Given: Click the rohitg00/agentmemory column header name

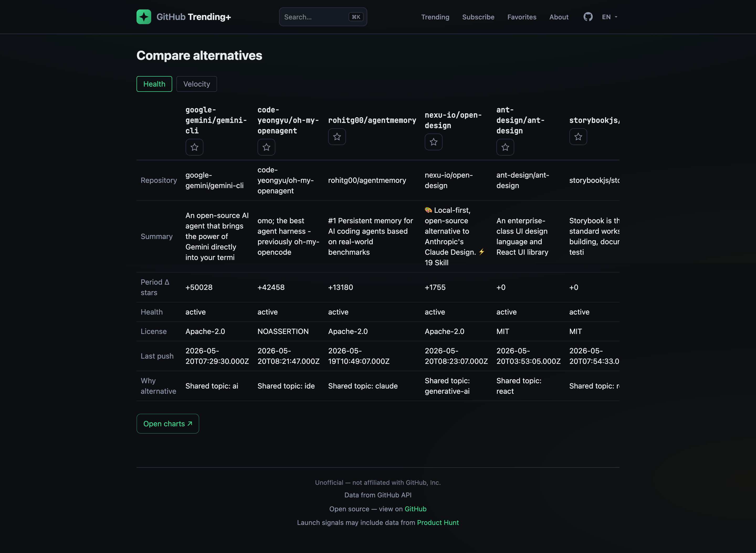Looking at the screenshot, I should (372, 120).
